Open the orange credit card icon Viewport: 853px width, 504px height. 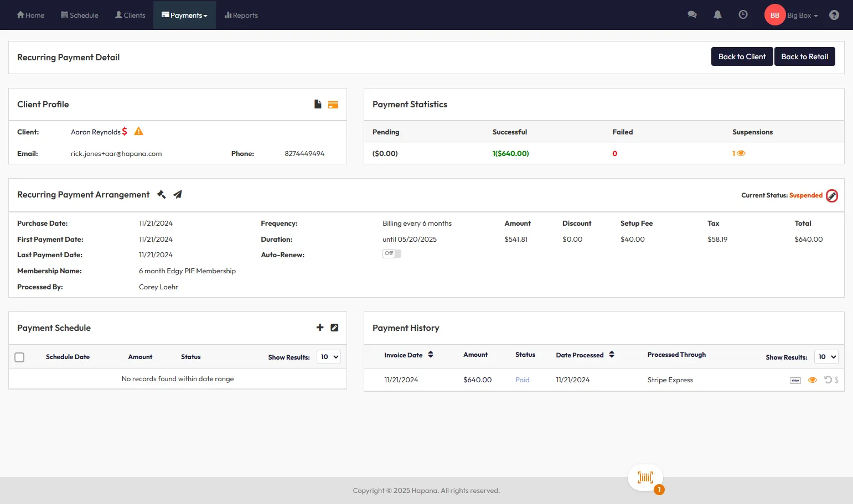(x=333, y=105)
